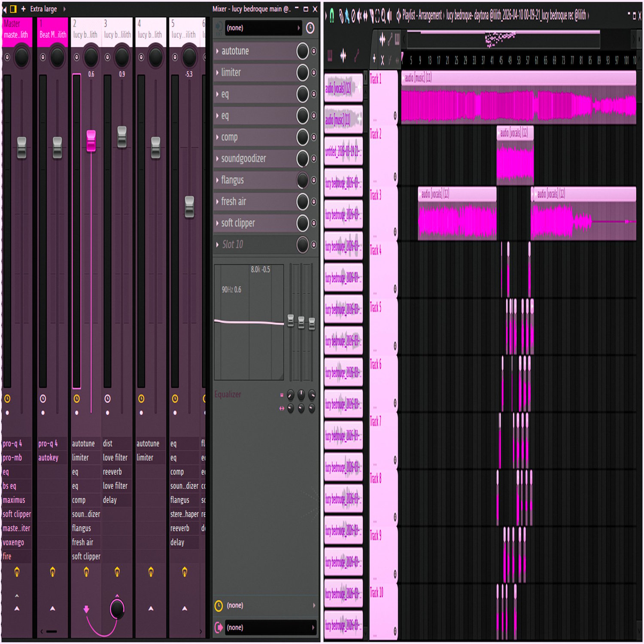Select the Playback speaker tool in Playlist
The image size is (644, 644).
pyautogui.click(x=389, y=16)
